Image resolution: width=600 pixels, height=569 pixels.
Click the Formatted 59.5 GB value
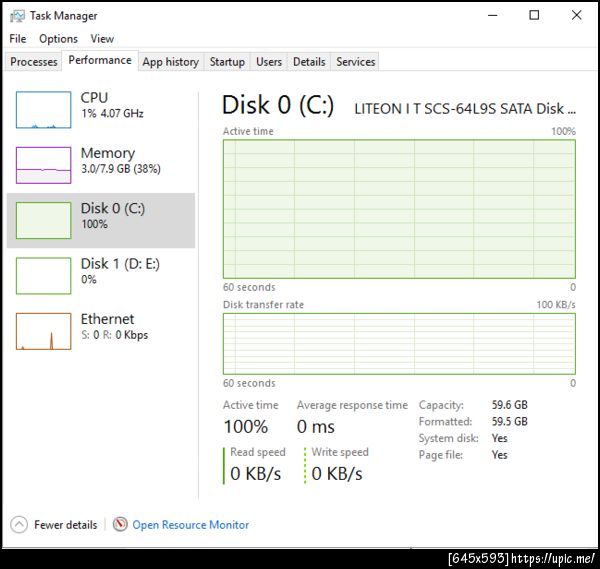point(510,422)
